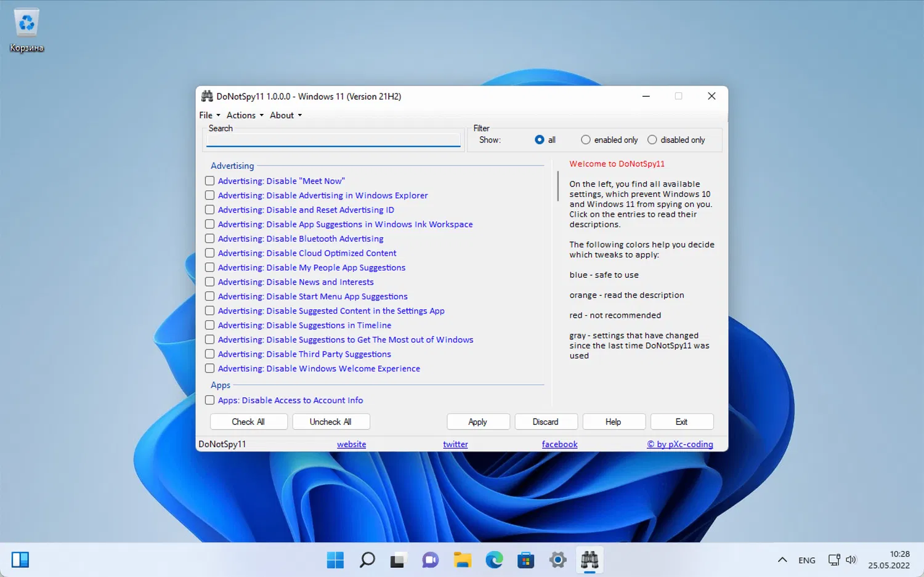Show hidden system tray icons chevron
This screenshot has width=924, height=577.
[782, 560]
